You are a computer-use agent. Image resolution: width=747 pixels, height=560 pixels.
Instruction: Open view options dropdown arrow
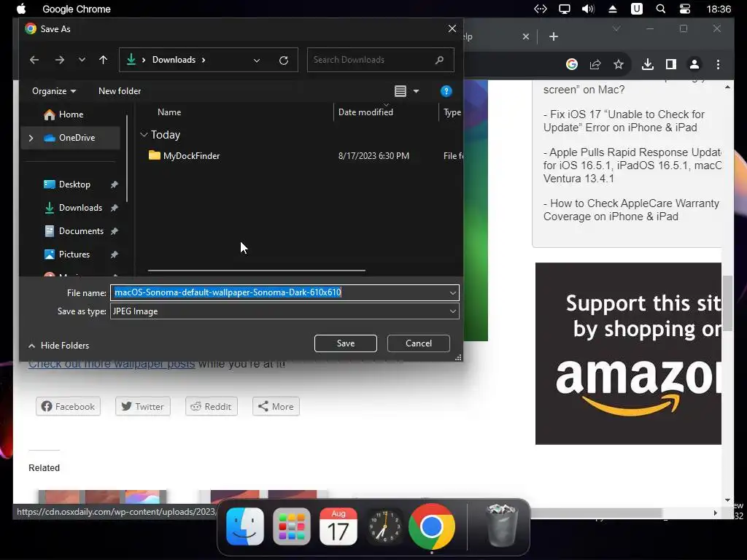[416, 91]
